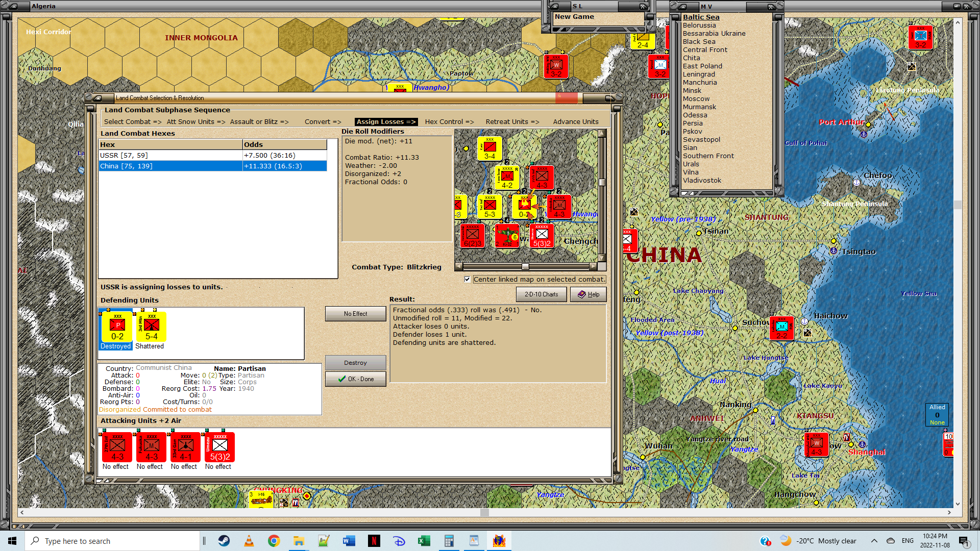
Task: Open weather widget showing -20°C
Action: pyautogui.click(x=818, y=541)
